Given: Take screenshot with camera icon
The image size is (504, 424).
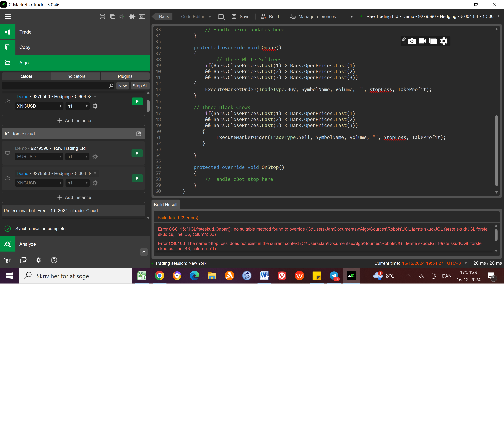Looking at the screenshot, I should point(412,41).
